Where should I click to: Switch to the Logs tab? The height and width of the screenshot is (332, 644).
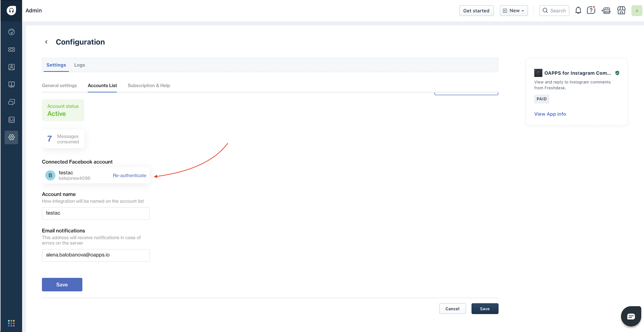[80, 65]
